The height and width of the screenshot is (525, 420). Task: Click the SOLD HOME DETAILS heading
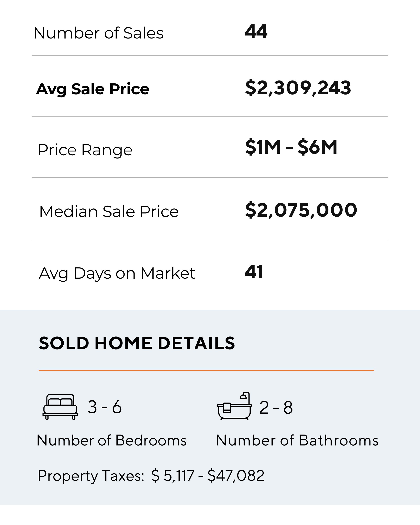coord(137,343)
